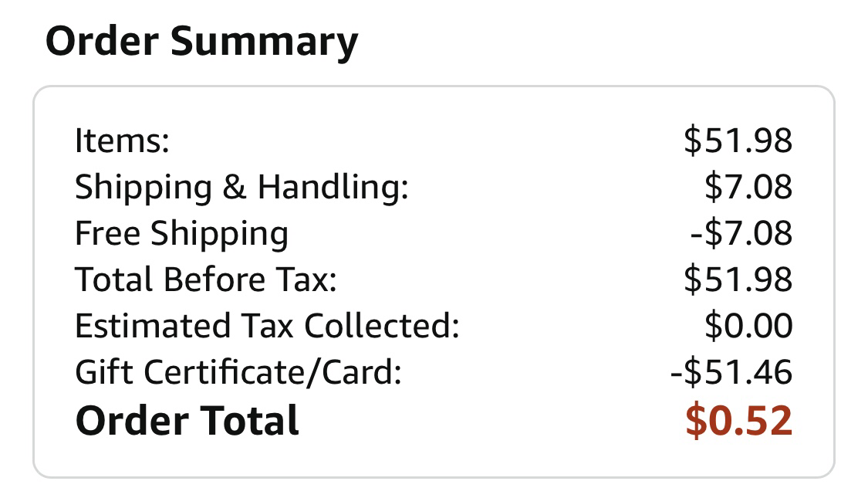
Task: Click the word Handling in the shipping row
Action: point(333,188)
